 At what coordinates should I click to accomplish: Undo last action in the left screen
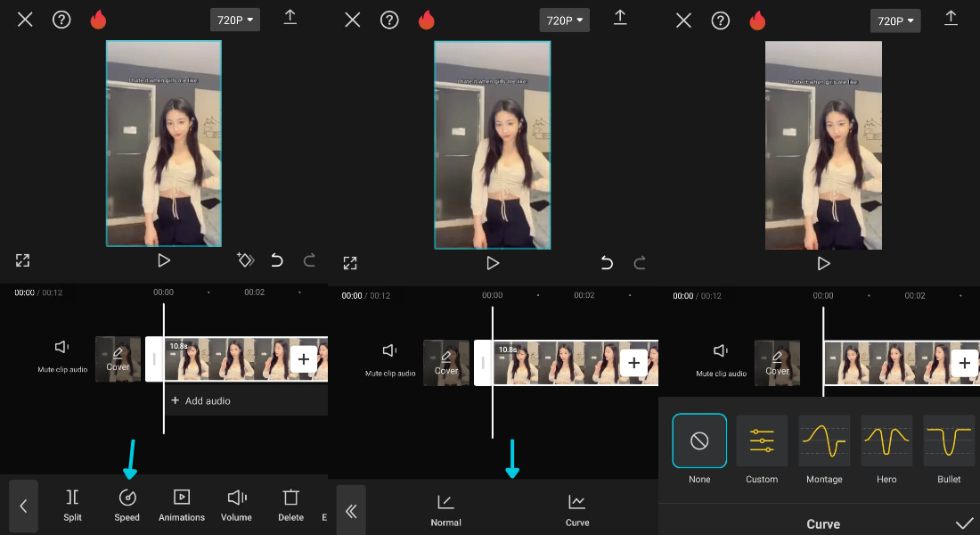[x=277, y=259]
